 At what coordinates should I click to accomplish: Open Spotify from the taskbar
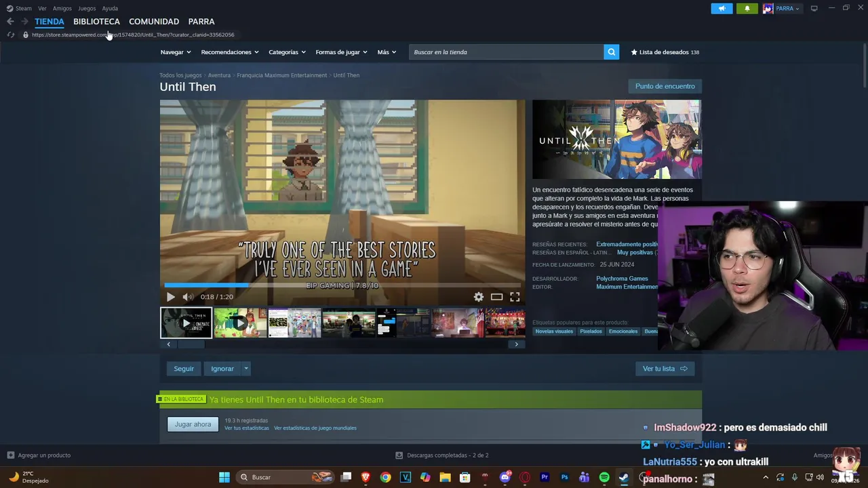pos(604,477)
